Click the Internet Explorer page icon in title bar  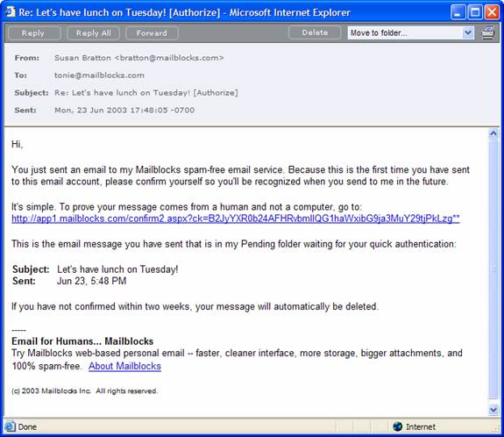pyautogui.click(x=10, y=12)
